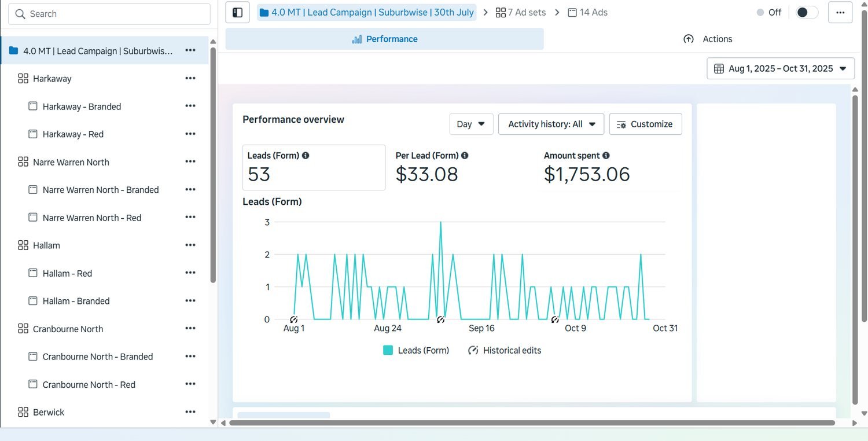Image resolution: width=868 pixels, height=441 pixels.
Task: Click info icon next to Amount spent
Action: point(606,156)
